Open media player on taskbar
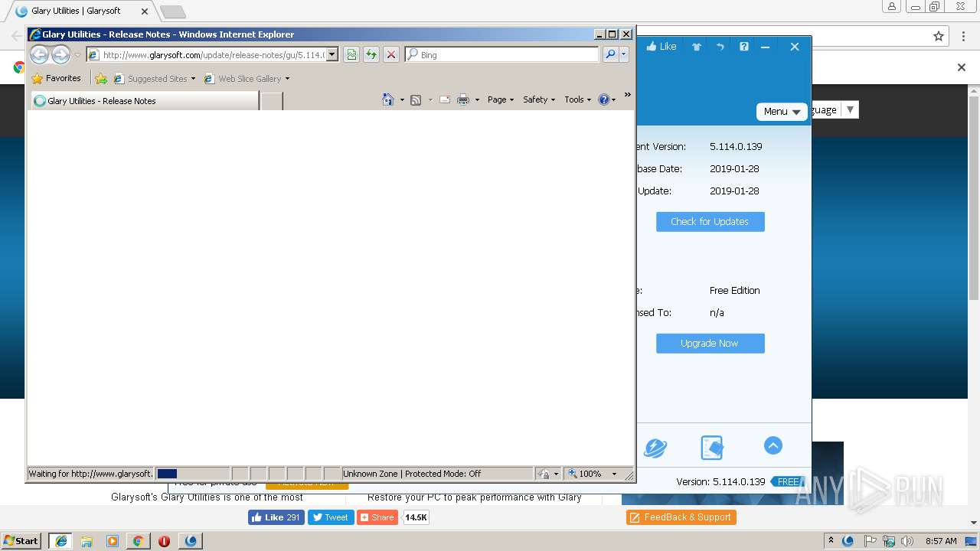The height and width of the screenshot is (551, 980). (113, 541)
